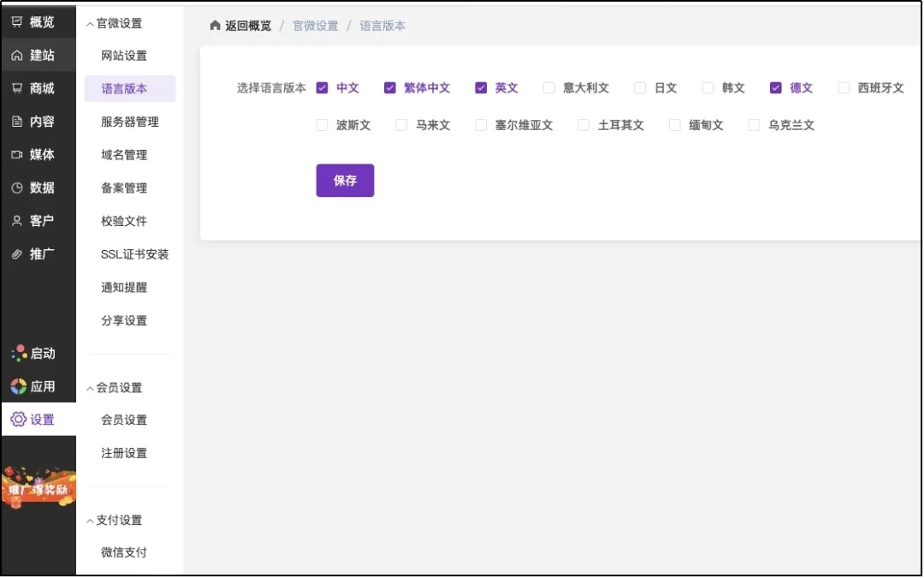924x578 pixels.
Task: Collapse the 官微设置 section
Action: pos(91,24)
